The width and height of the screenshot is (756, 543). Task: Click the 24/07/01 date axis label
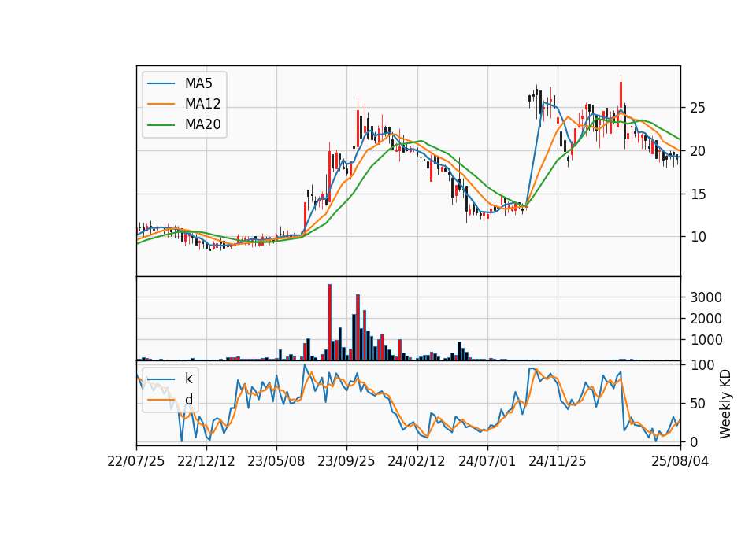(x=487, y=461)
